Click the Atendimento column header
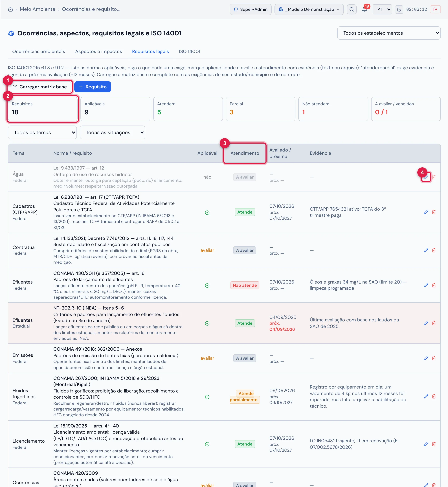The height and width of the screenshot is (487, 448). (245, 153)
